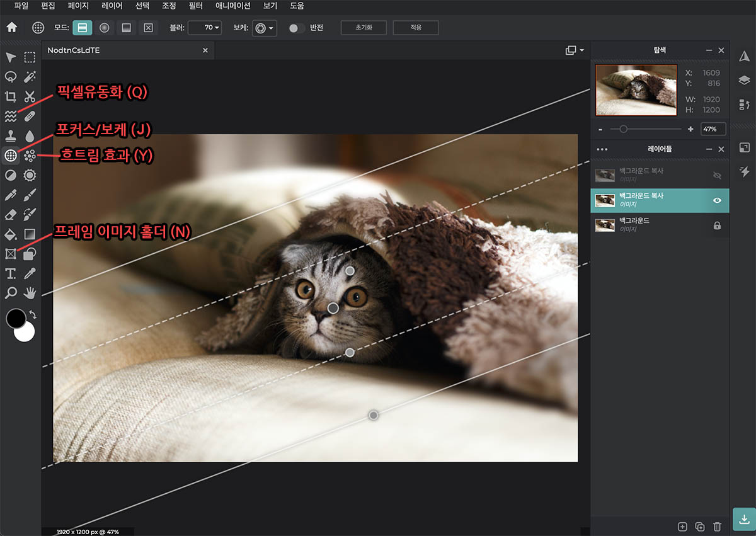Select the Pen tool
The height and width of the screenshot is (536, 756).
(x=11, y=195)
